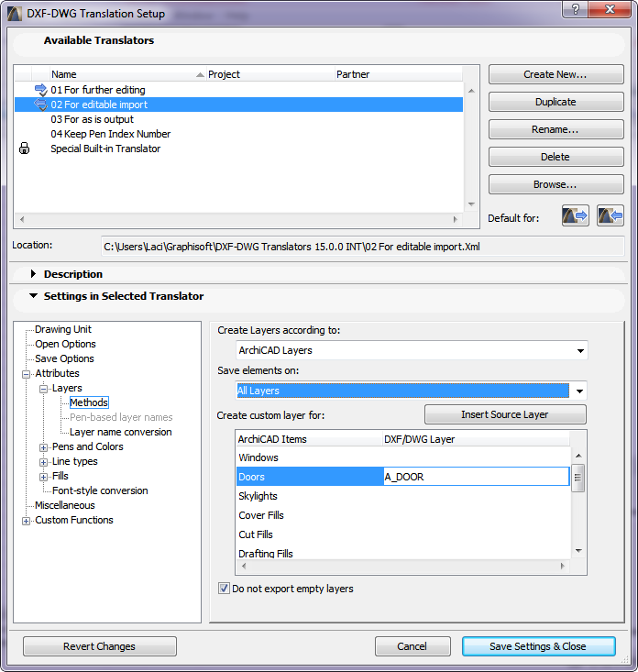
Task: Click the help question mark in title bar
Action: pyautogui.click(x=575, y=9)
